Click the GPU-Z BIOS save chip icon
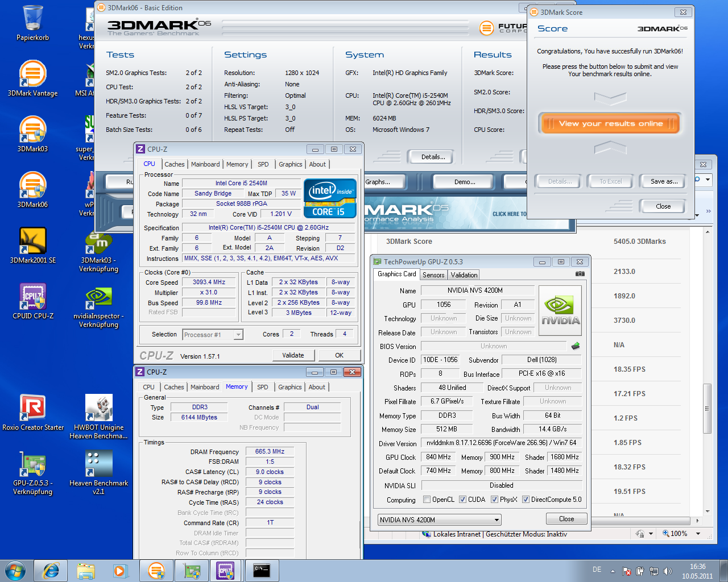728x582 pixels. 576,346
